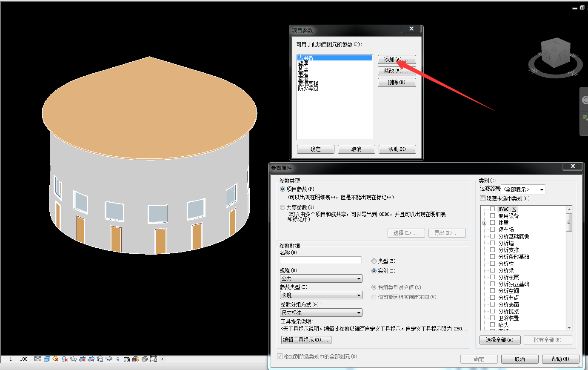
Task: Click the Visual Style cube icon
Action: click(47, 359)
